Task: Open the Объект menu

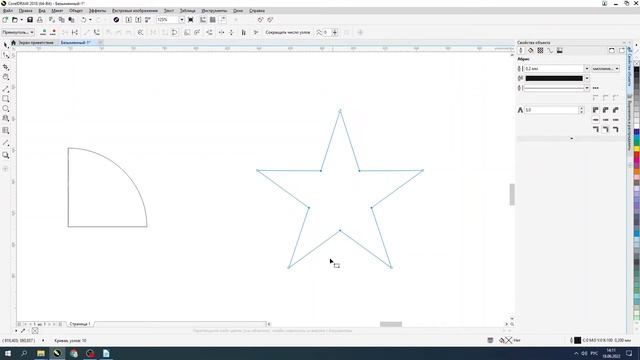Action: pos(76,11)
